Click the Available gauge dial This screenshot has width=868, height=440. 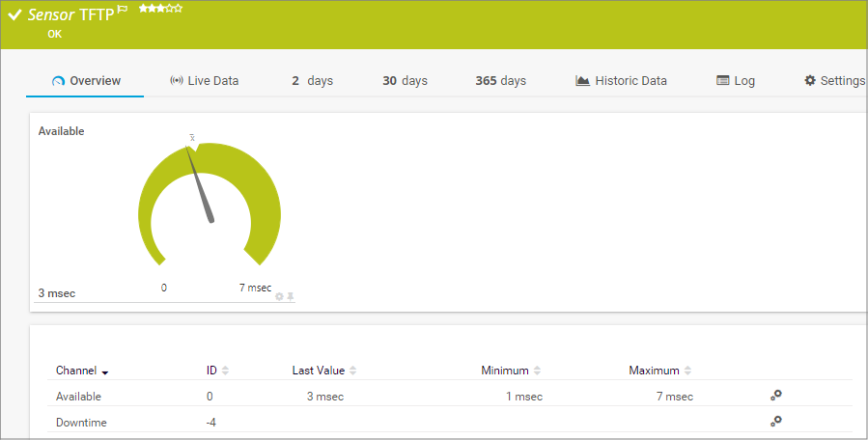point(210,205)
